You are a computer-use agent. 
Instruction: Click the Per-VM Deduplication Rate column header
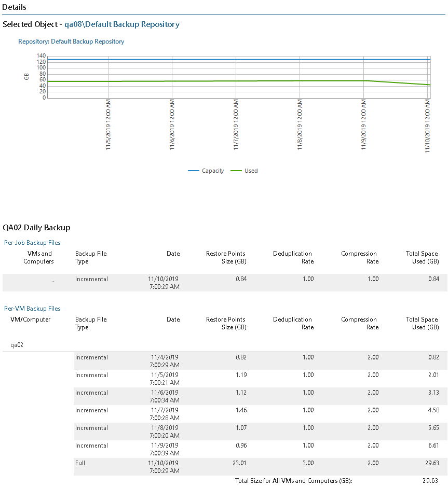tap(293, 323)
